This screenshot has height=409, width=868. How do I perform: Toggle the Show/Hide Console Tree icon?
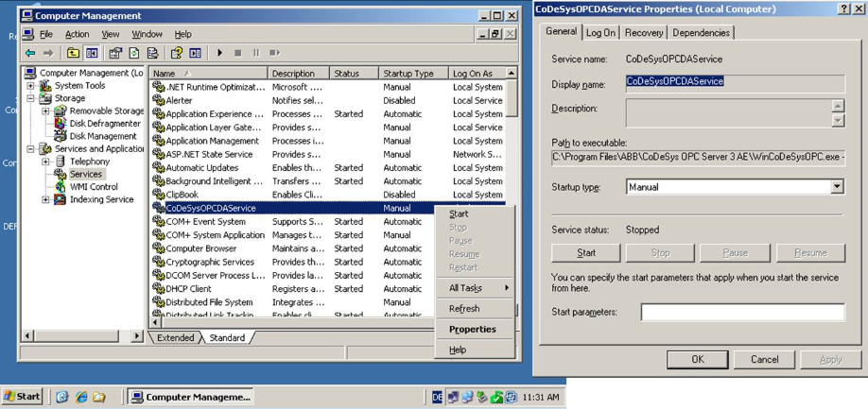click(92, 53)
